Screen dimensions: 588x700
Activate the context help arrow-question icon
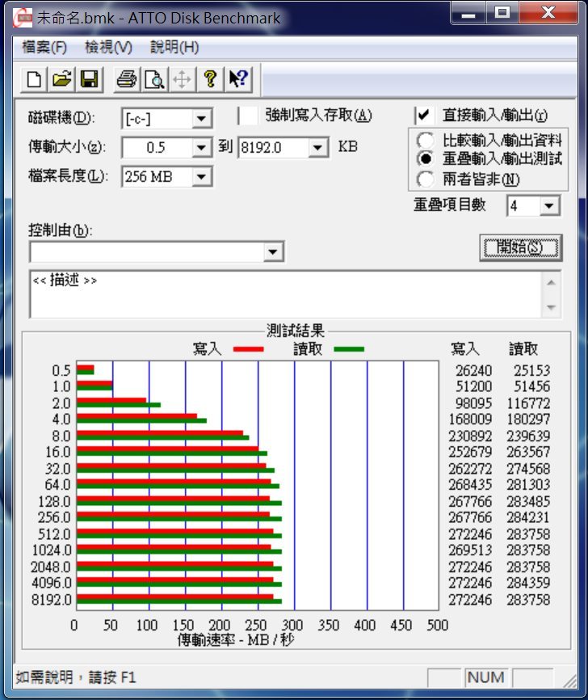tap(238, 79)
